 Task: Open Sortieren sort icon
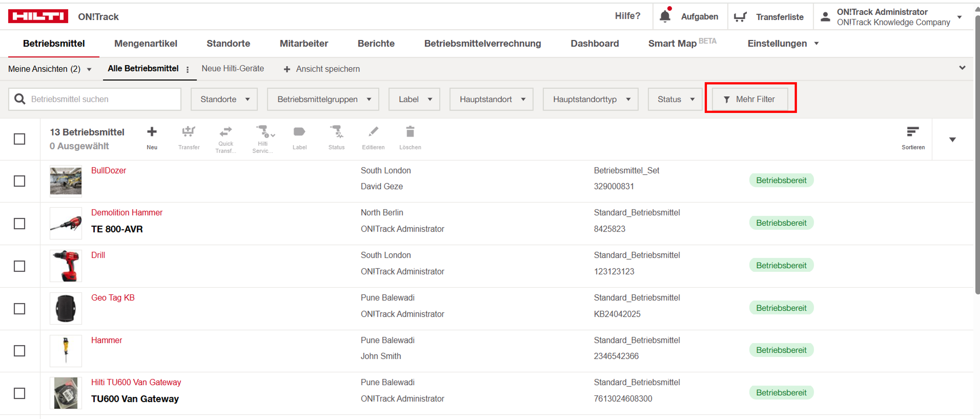point(913,132)
